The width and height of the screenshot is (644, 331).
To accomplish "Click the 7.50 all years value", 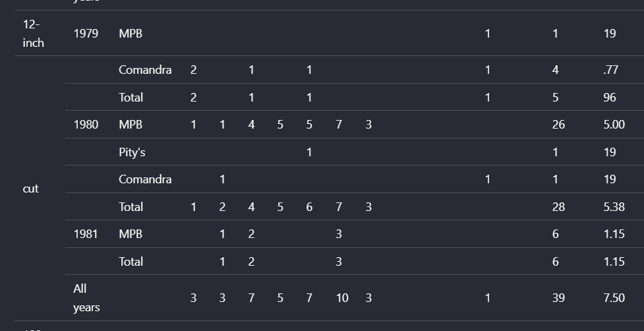I will [614, 298].
